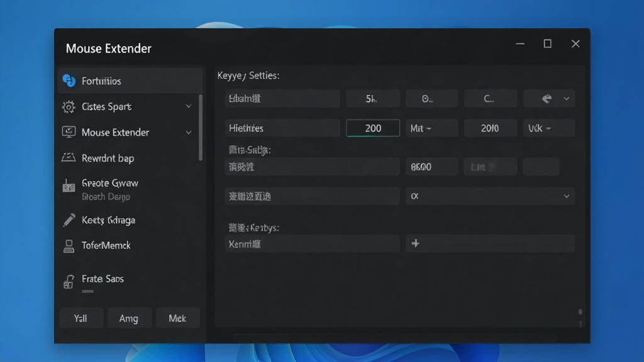Viewport: 644px width, 362px height.
Task: Click the C.. button in first row
Action: 490,99
